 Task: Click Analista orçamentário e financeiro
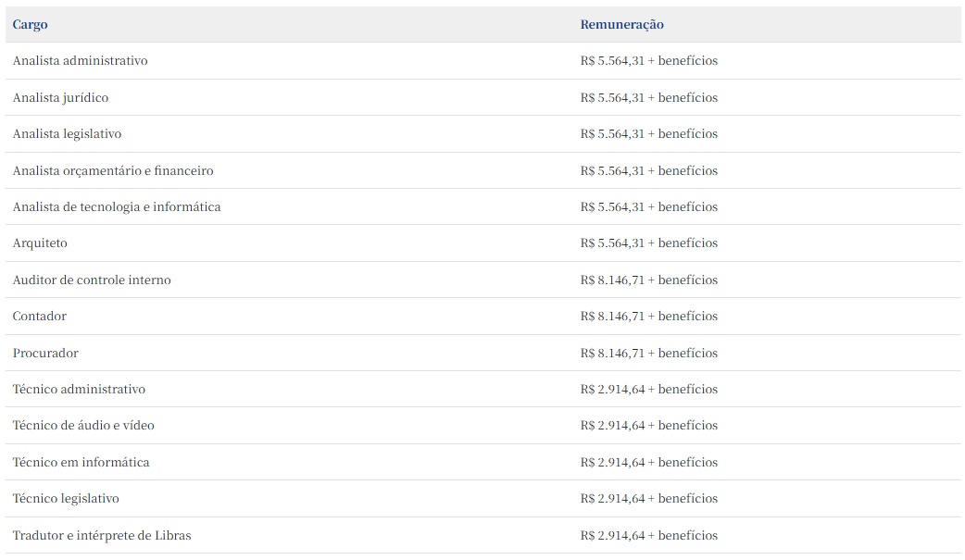113,170
